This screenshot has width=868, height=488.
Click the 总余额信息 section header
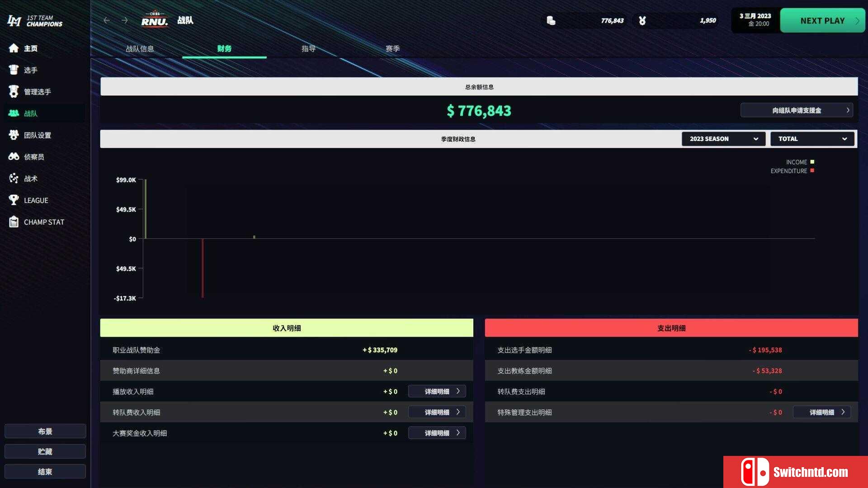pyautogui.click(x=479, y=87)
